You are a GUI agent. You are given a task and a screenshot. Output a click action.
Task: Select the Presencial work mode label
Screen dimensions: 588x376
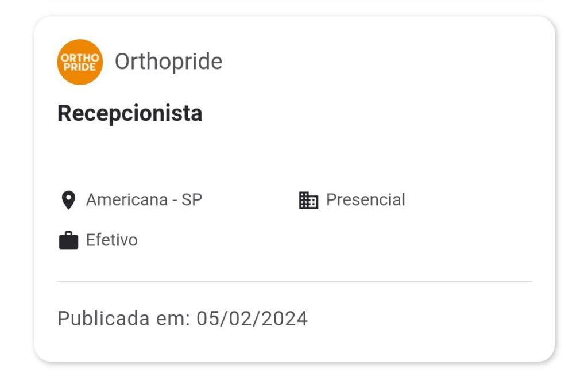tap(366, 200)
